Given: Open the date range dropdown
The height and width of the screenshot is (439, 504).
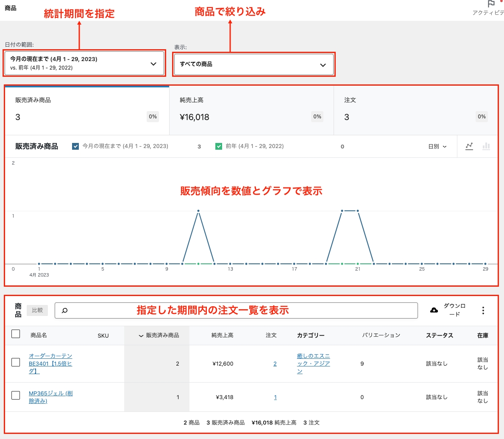Looking at the screenshot, I should (84, 64).
